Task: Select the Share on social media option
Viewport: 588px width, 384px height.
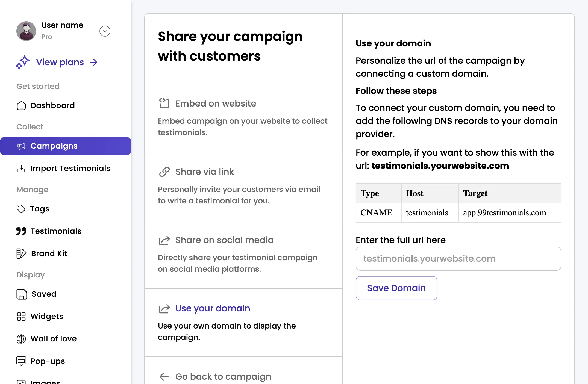Action: coord(224,240)
